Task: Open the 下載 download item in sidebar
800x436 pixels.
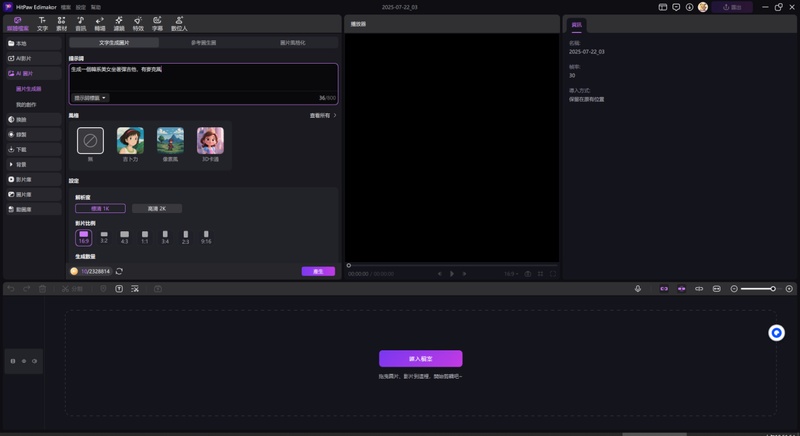Action: [x=33, y=149]
